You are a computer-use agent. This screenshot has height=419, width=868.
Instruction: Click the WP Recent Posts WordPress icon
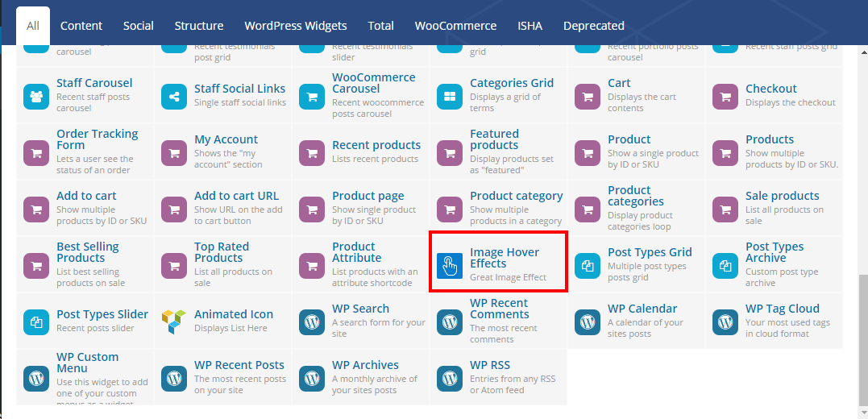coord(174,379)
